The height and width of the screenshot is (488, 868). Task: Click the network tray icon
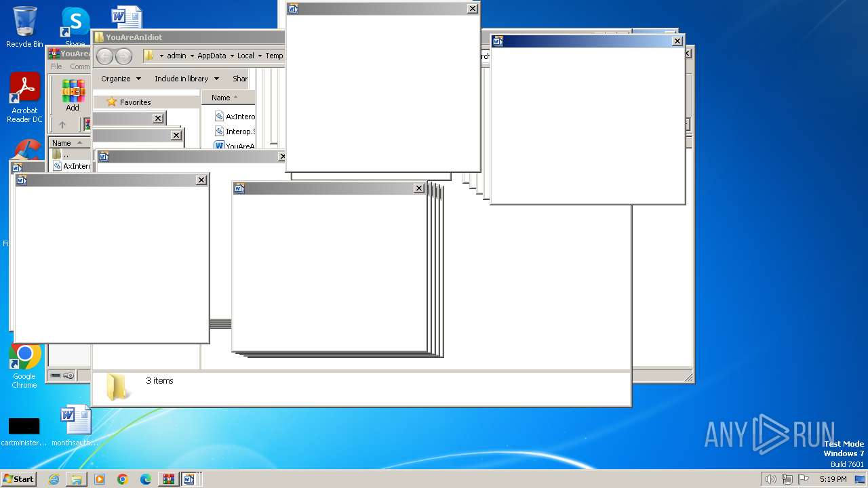[x=787, y=479]
